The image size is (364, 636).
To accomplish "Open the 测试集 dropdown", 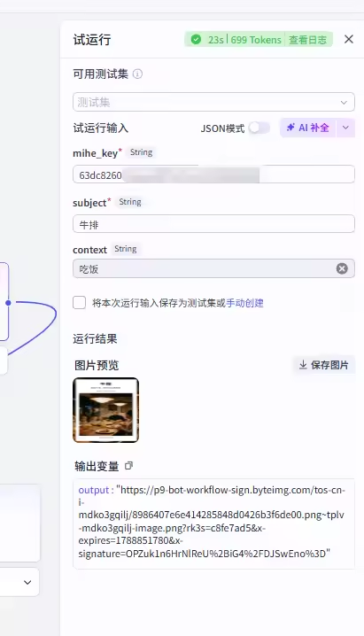I will 213,102.
